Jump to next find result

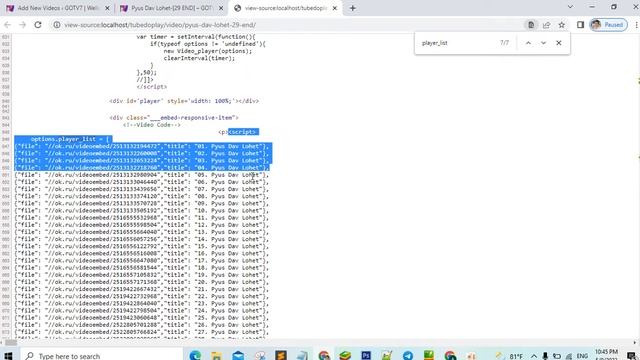coord(543,43)
